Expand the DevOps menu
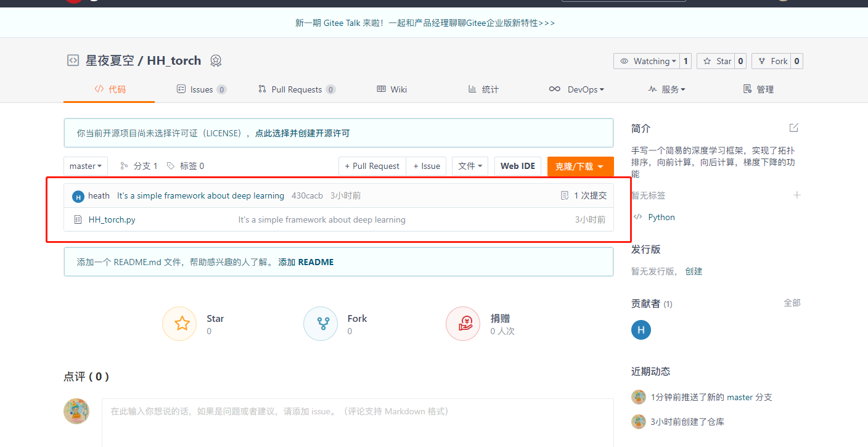 coord(576,89)
